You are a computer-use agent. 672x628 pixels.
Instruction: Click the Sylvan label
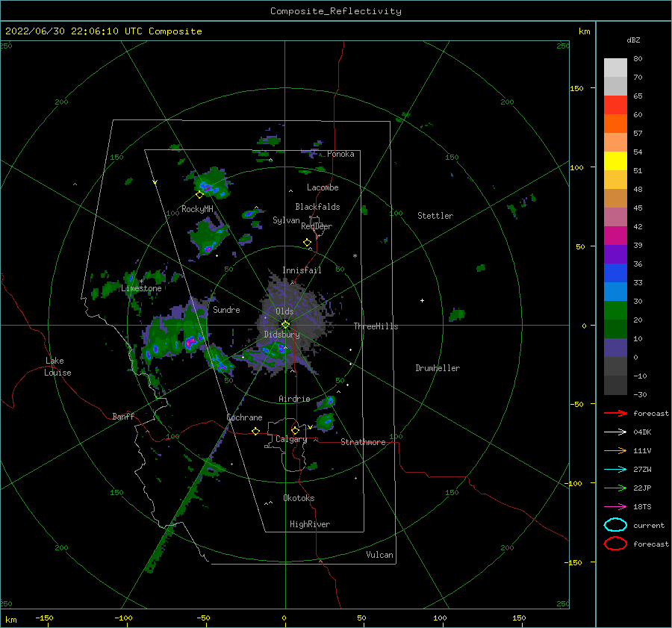point(286,220)
